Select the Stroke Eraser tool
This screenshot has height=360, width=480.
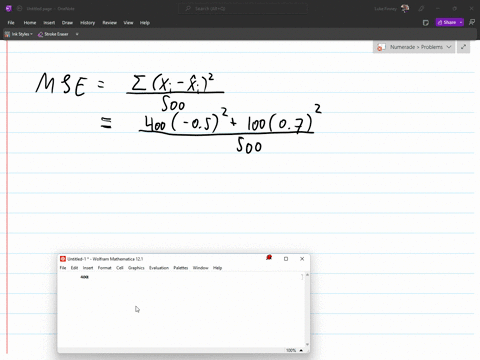pyautogui.click(x=53, y=34)
